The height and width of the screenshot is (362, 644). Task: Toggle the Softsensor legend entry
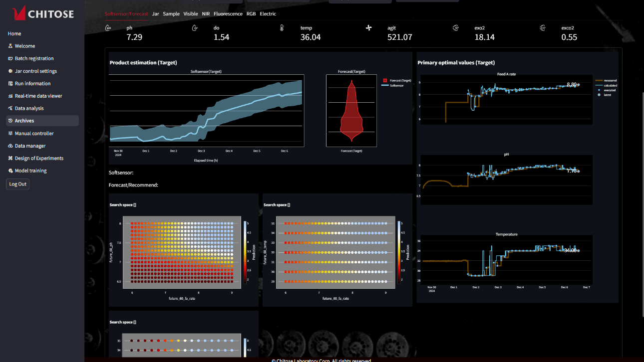coord(392,85)
